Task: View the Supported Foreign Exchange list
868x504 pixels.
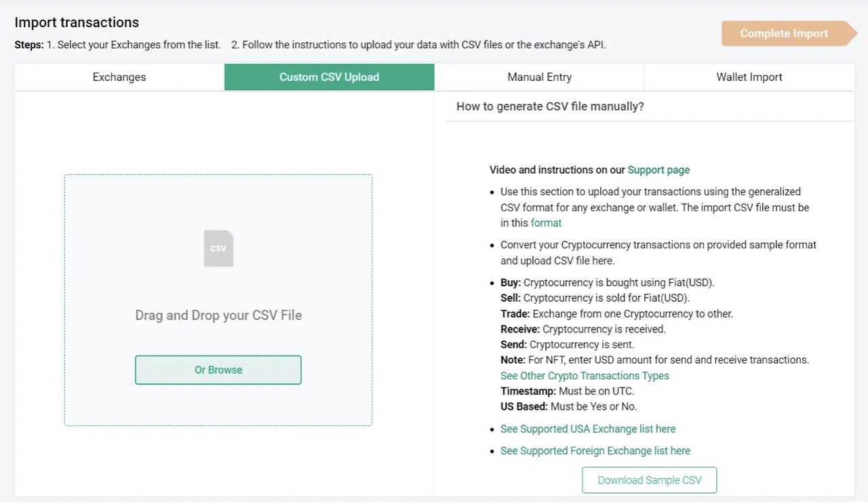Action: click(x=595, y=450)
